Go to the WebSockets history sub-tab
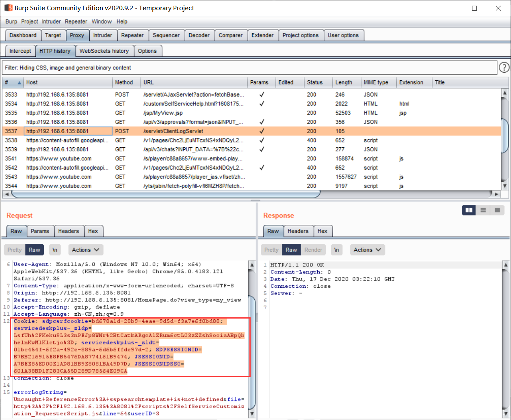 click(x=104, y=51)
